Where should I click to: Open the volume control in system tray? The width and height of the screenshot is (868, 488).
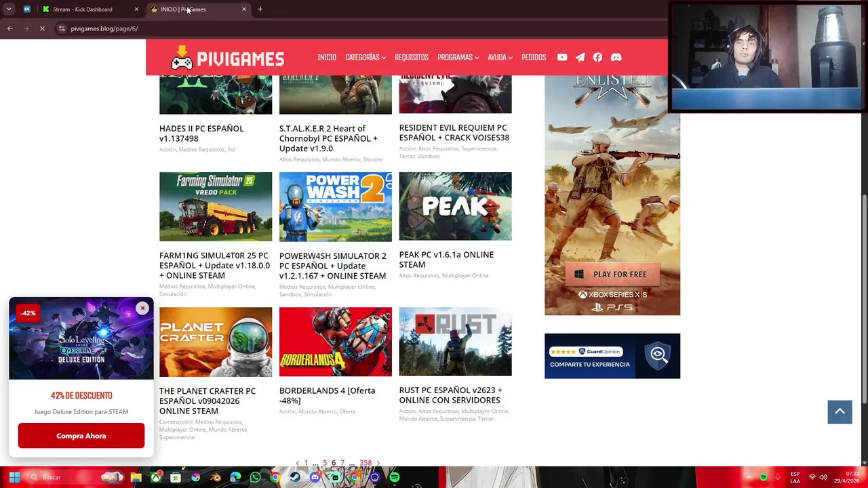click(x=823, y=477)
